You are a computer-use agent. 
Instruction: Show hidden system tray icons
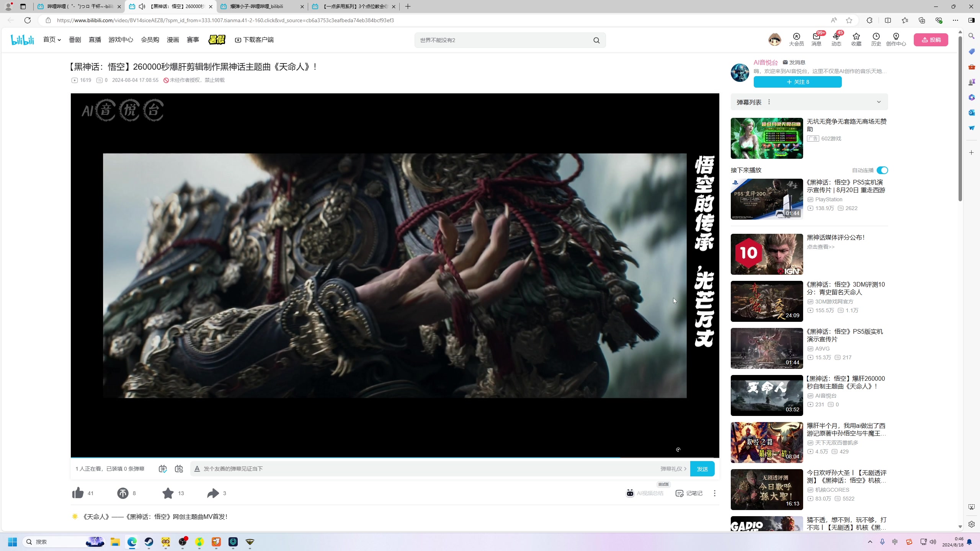(870, 541)
